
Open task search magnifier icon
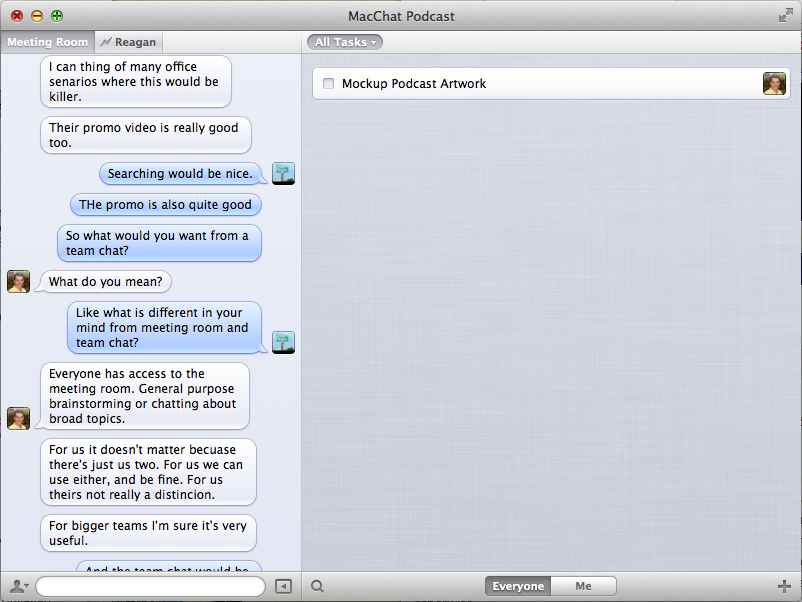coord(318,586)
